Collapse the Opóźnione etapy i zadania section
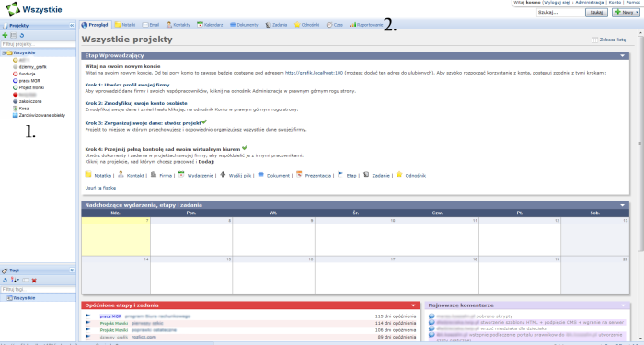The width and height of the screenshot is (644, 345). (x=413, y=305)
